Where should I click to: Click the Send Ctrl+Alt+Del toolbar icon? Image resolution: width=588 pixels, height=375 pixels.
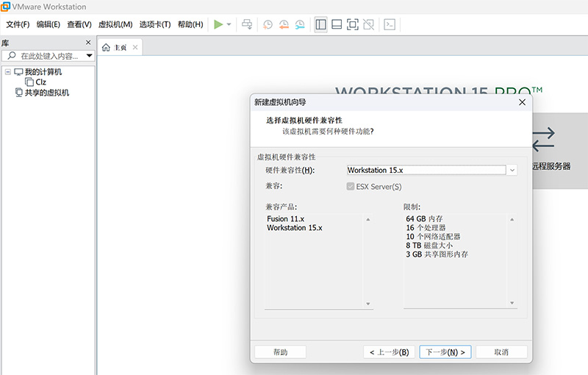point(247,25)
